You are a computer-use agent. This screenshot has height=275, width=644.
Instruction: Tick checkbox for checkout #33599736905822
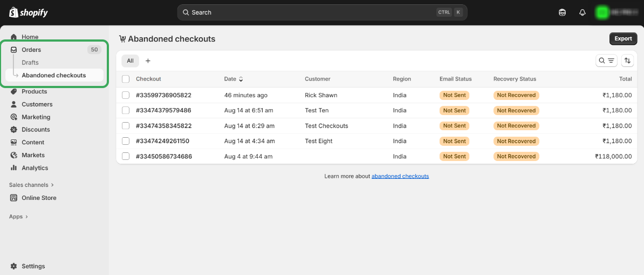[x=126, y=95]
